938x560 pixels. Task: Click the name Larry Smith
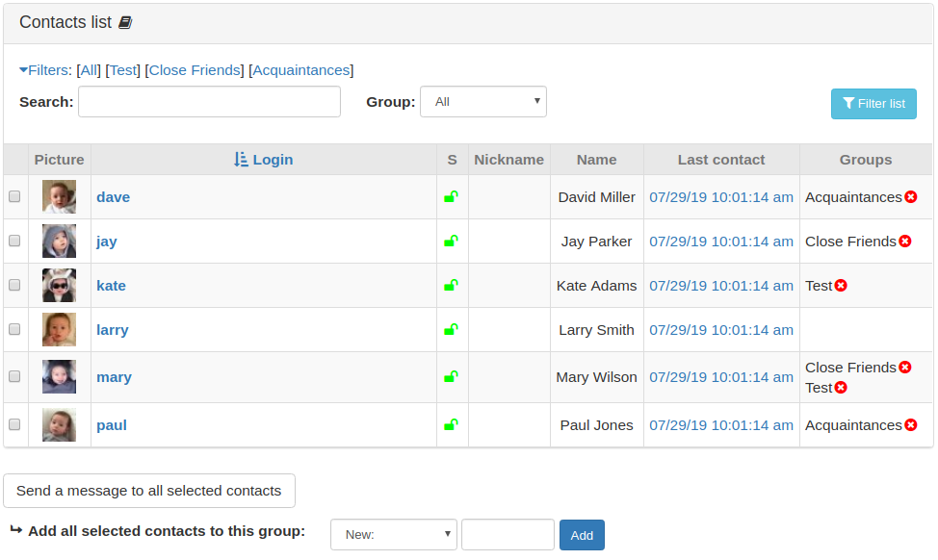(596, 329)
